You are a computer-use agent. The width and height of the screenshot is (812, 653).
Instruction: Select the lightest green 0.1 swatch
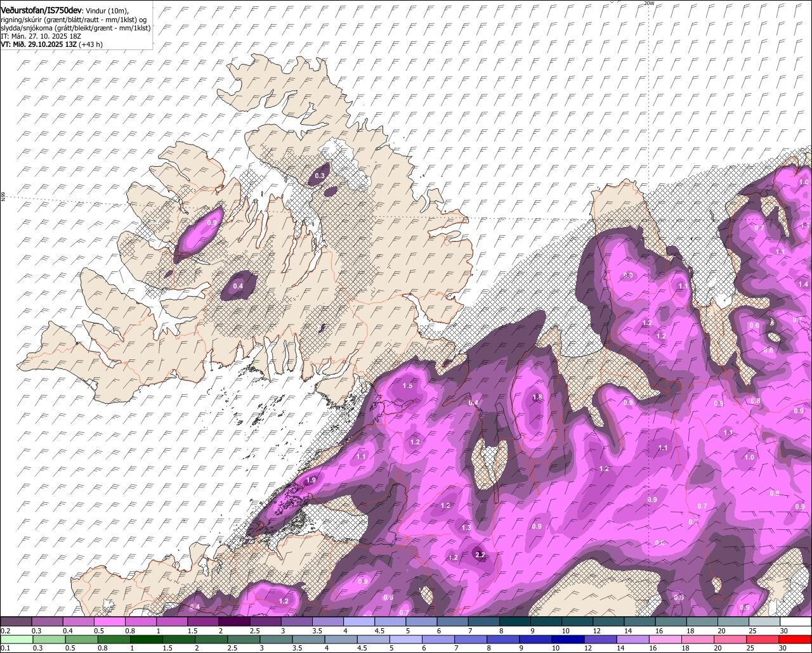16,640
